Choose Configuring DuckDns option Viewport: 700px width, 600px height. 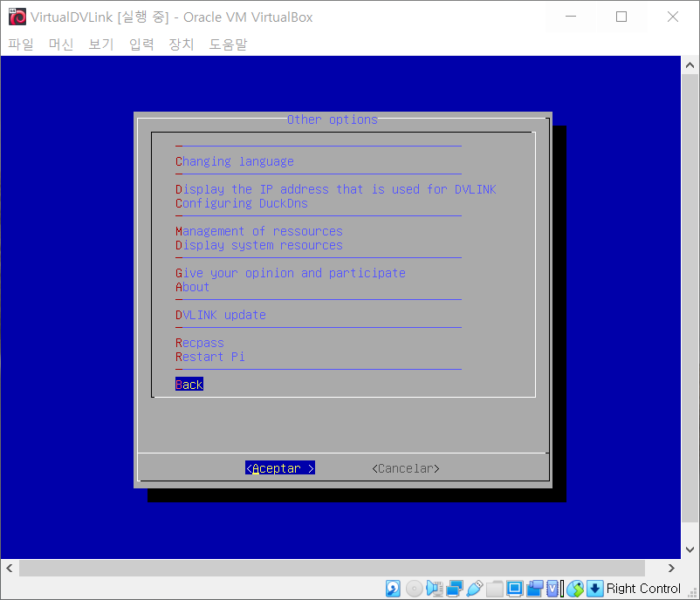coord(242,203)
